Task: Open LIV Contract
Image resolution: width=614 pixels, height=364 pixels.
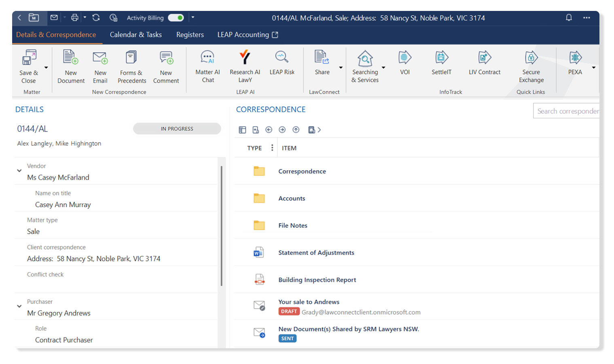Action: tap(485, 63)
